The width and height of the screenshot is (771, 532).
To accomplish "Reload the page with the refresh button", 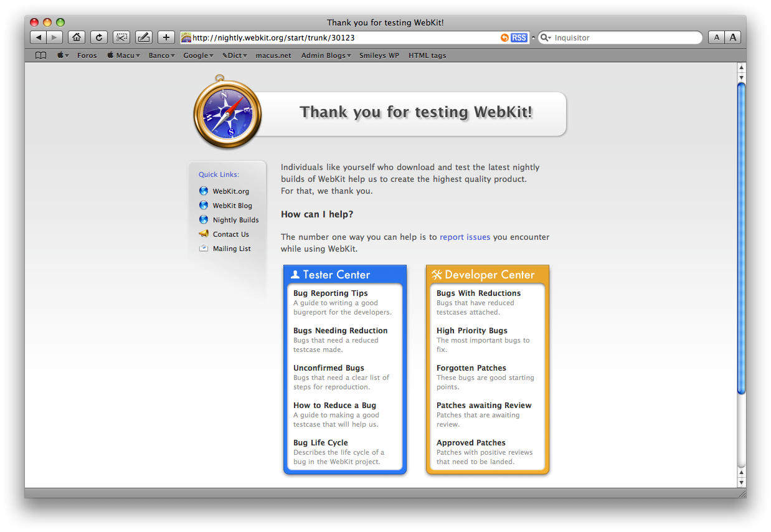I will [x=98, y=37].
